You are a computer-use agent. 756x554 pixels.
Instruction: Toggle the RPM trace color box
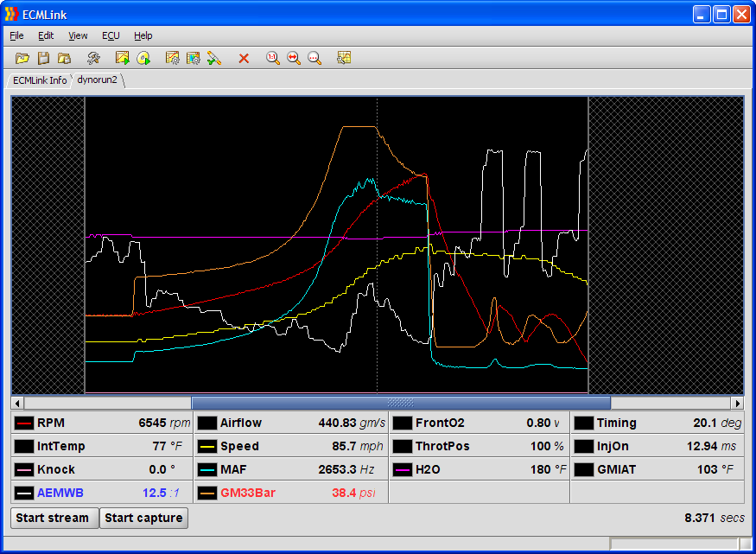tap(24, 423)
